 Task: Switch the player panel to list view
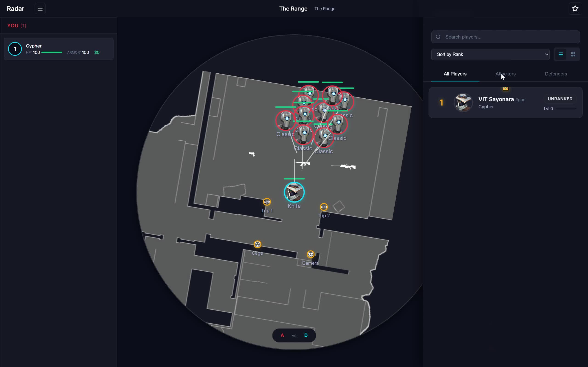[x=560, y=54]
